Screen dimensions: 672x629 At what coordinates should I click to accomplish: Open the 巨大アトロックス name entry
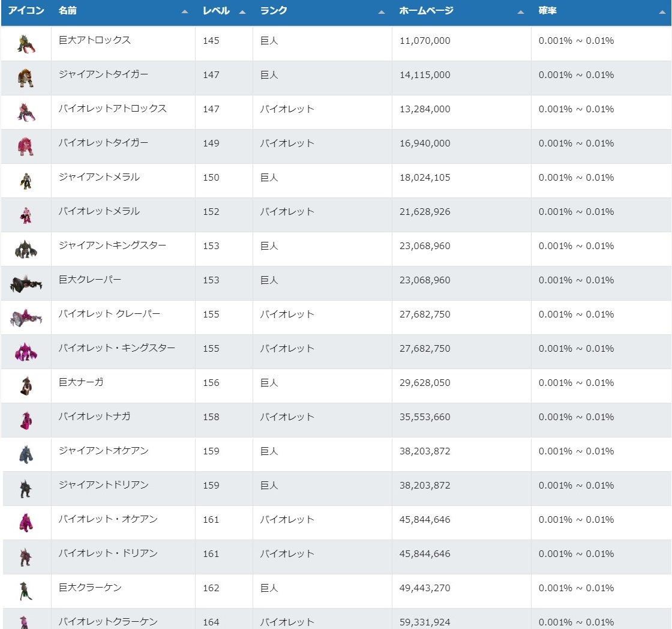point(95,40)
